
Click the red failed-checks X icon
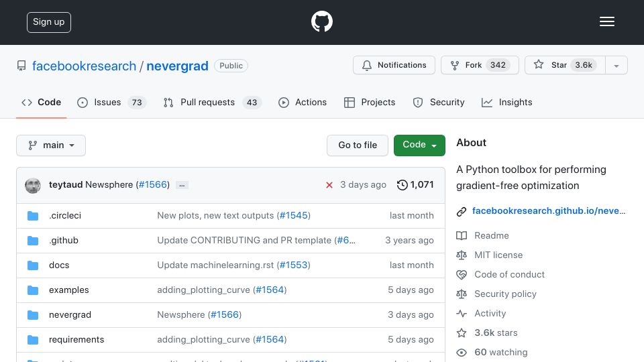[x=329, y=185]
